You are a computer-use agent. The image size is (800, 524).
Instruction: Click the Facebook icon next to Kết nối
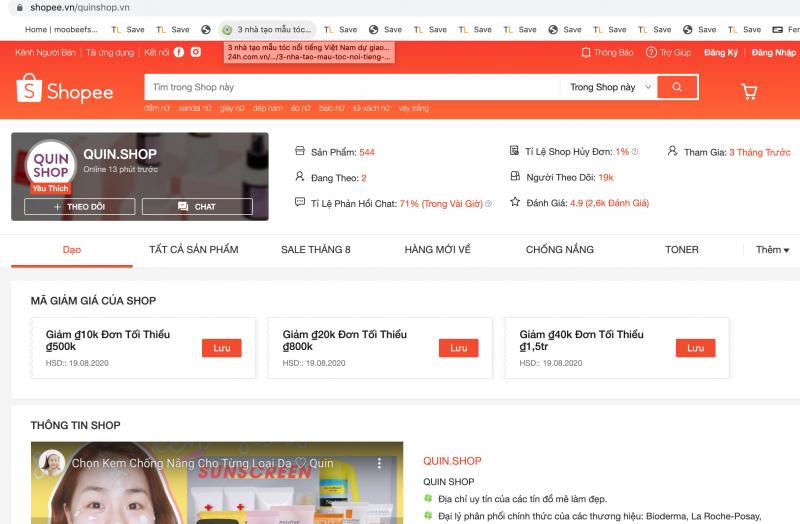tap(179, 52)
